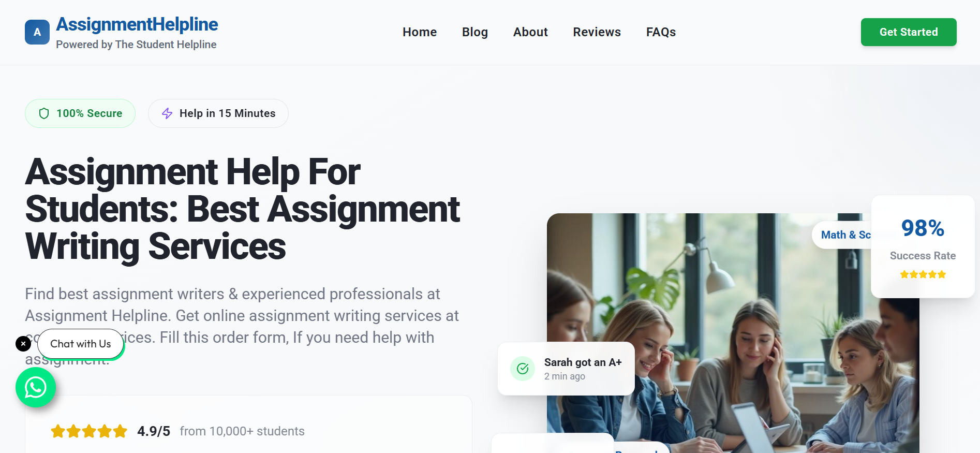Click the 98% Success Rate card
Viewport: 980px width, 453px height.
pyautogui.click(x=923, y=246)
